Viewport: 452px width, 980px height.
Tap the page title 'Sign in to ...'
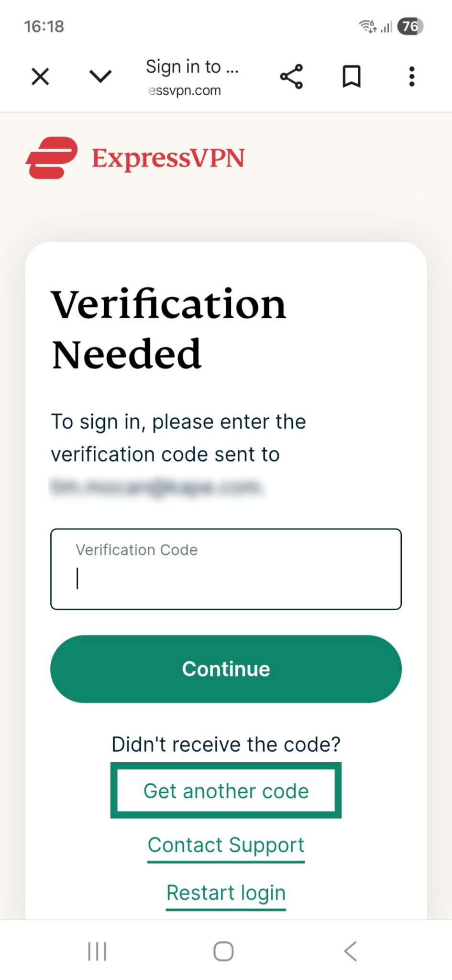tap(192, 67)
